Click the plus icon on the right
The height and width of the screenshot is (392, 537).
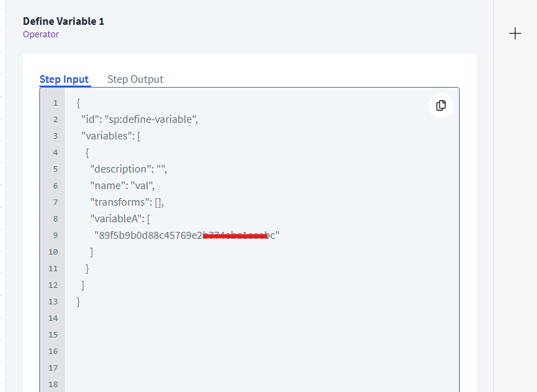coord(515,33)
